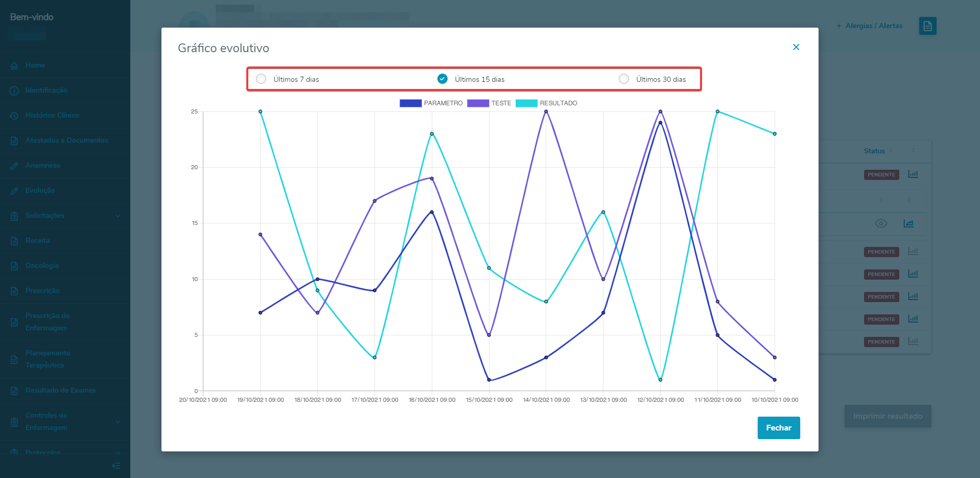Toggle the eye visibility icon in table

(881, 223)
